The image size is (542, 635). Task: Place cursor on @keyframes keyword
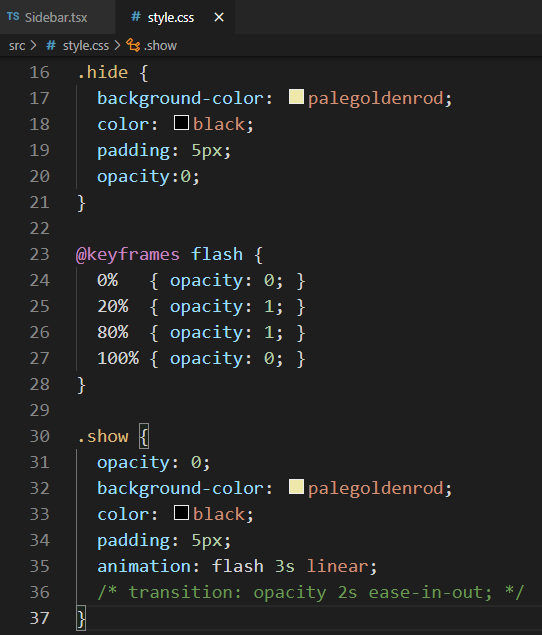[x=128, y=255]
